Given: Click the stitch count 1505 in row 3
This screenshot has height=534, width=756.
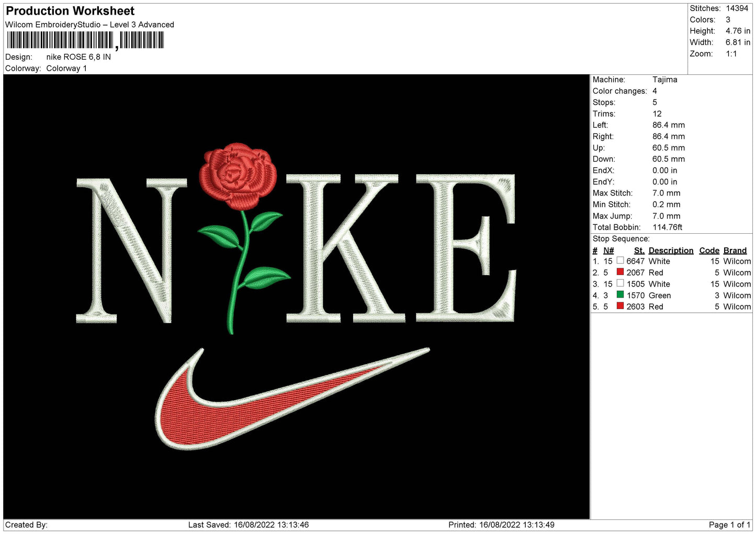Looking at the screenshot, I should pos(636,284).
